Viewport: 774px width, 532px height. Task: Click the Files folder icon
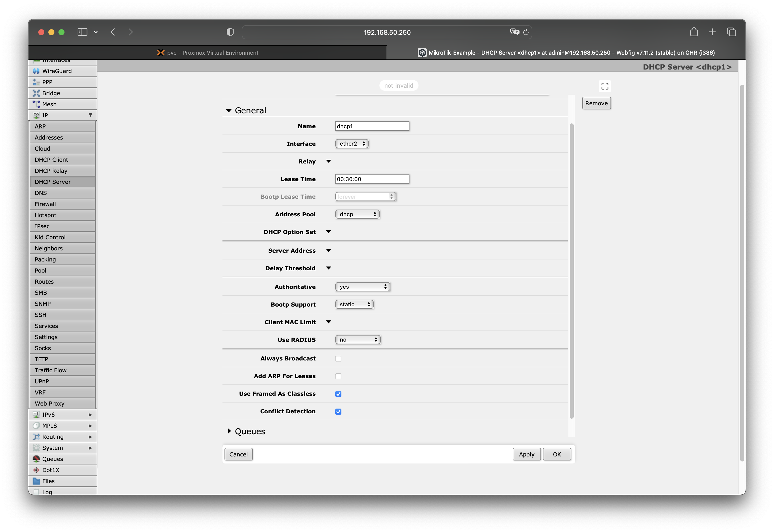[x=36, y=481]
